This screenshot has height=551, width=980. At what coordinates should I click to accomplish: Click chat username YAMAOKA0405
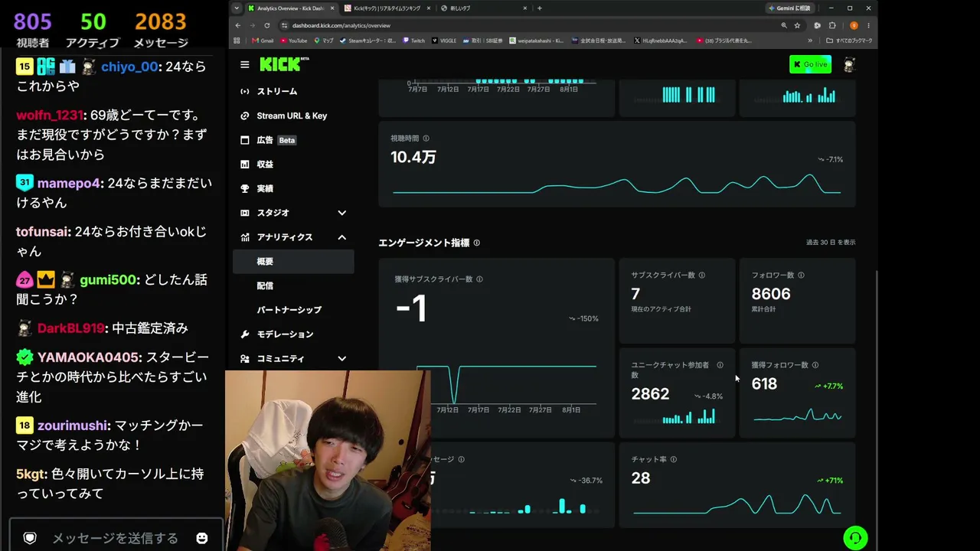tap(88, 357)
